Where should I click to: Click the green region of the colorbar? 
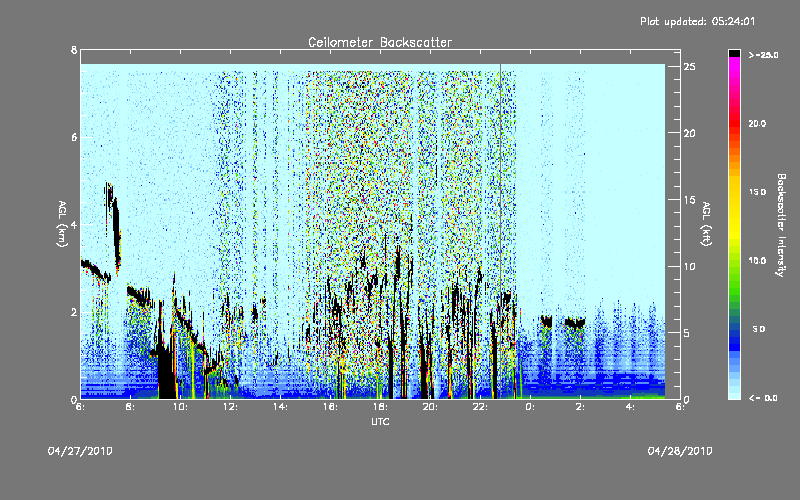tap(734, 283)
